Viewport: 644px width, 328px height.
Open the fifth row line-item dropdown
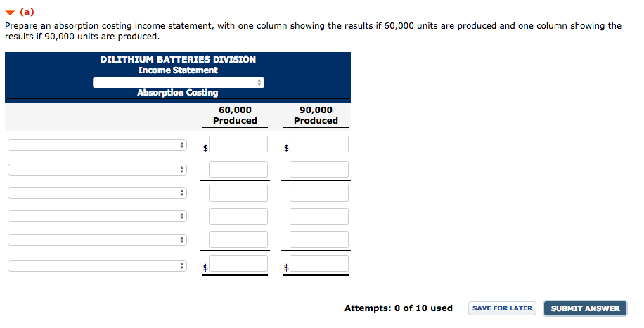coord(97,240)
